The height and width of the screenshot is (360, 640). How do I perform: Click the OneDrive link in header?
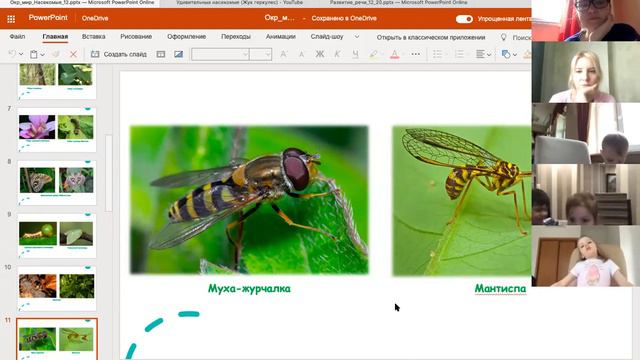pos(95,18)
